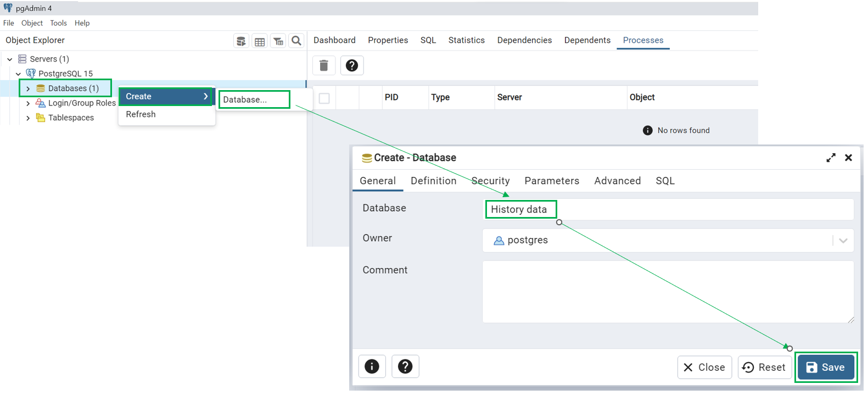The height and width of the screenshot is (395, 868).
Task: Click the Type column header
Action: point(440,97)
